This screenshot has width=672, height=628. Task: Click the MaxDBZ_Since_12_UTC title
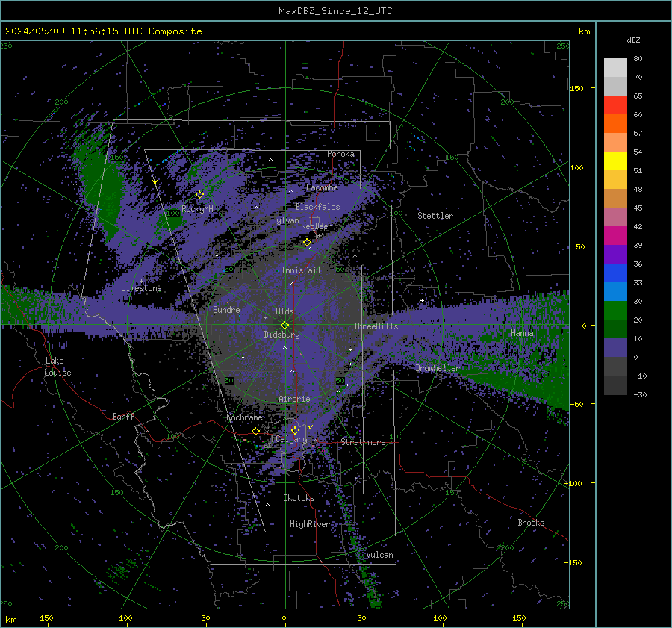[x=335, y=11]
